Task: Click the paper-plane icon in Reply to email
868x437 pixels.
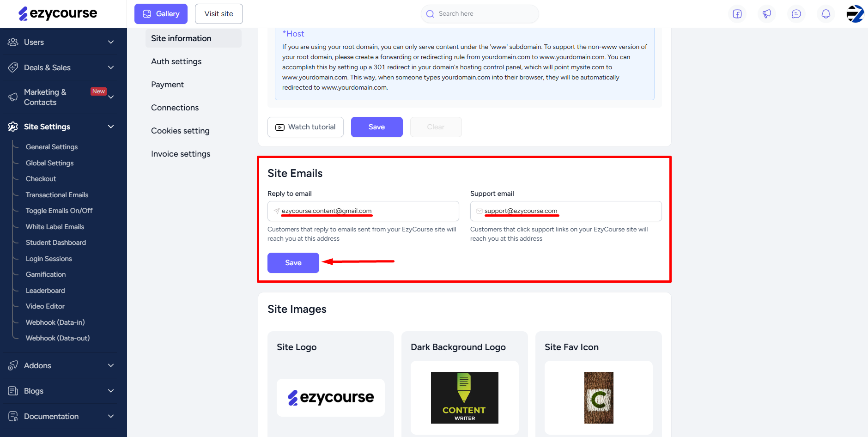Action: click(277, 211)
